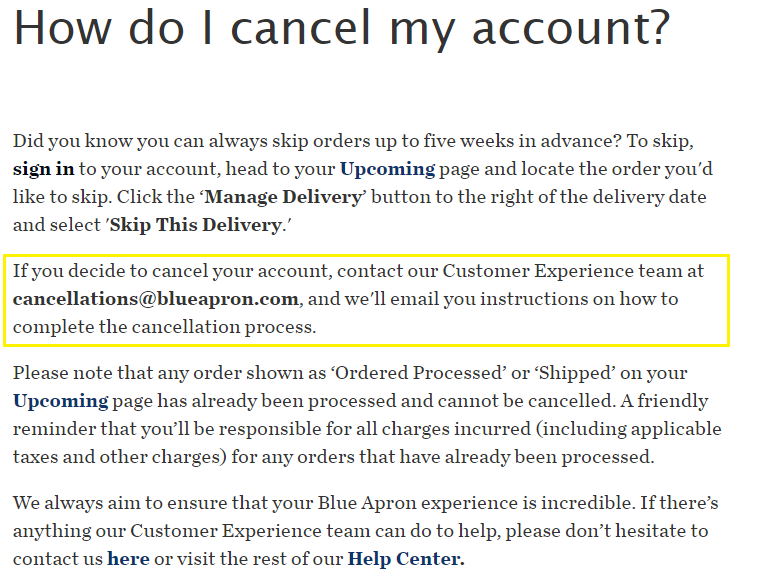The image size is (757, 579).
Task: Click 'Customer Experience' in the highlighted paragraph
Action: point(523,270)
